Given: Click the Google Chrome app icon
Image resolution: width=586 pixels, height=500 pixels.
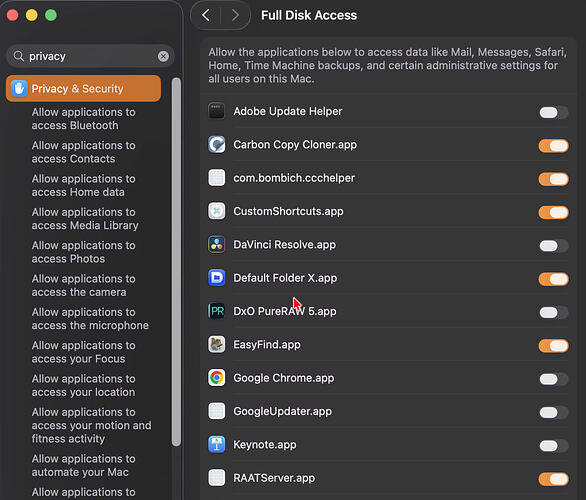Looking at the screenshot, I should pos(216,378).
